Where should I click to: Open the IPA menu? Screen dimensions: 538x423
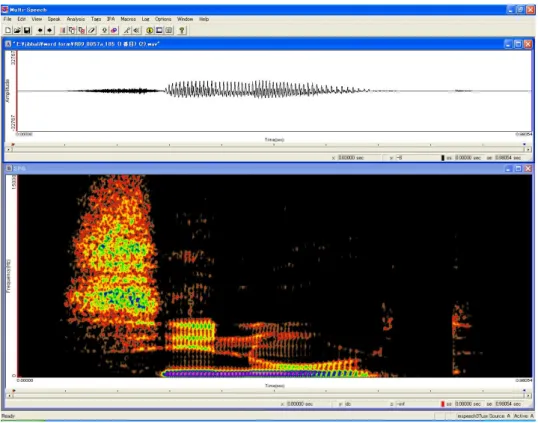[111, 19]
